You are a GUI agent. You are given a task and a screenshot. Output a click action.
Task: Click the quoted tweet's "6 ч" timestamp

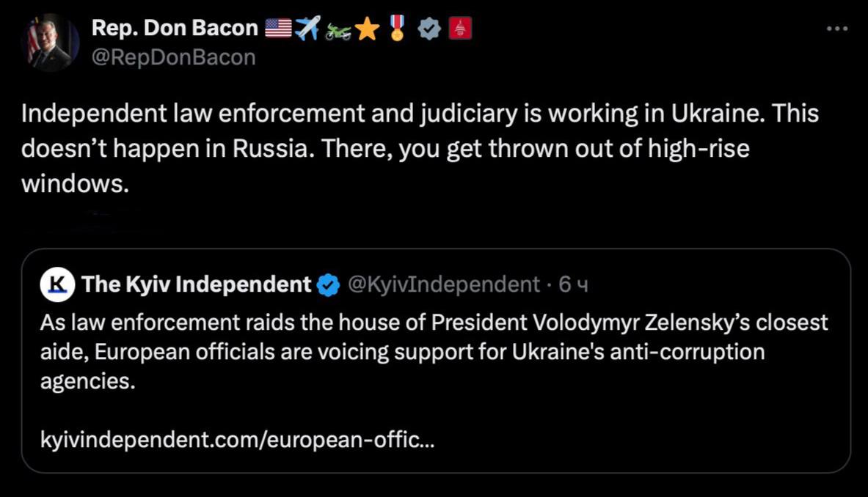point(574,284)
